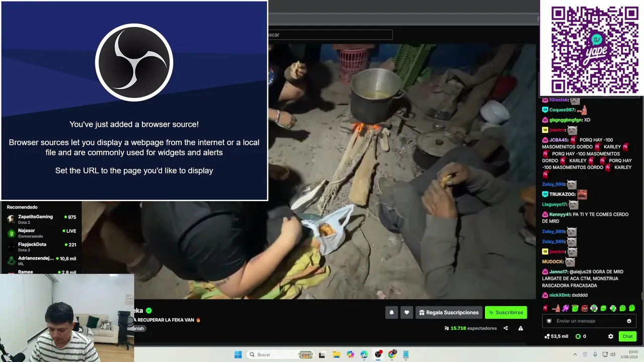Screen dimensions: 644x362
Task: Open the Windows Start menu
Action: pyautogui.click(x=238, y=354)
